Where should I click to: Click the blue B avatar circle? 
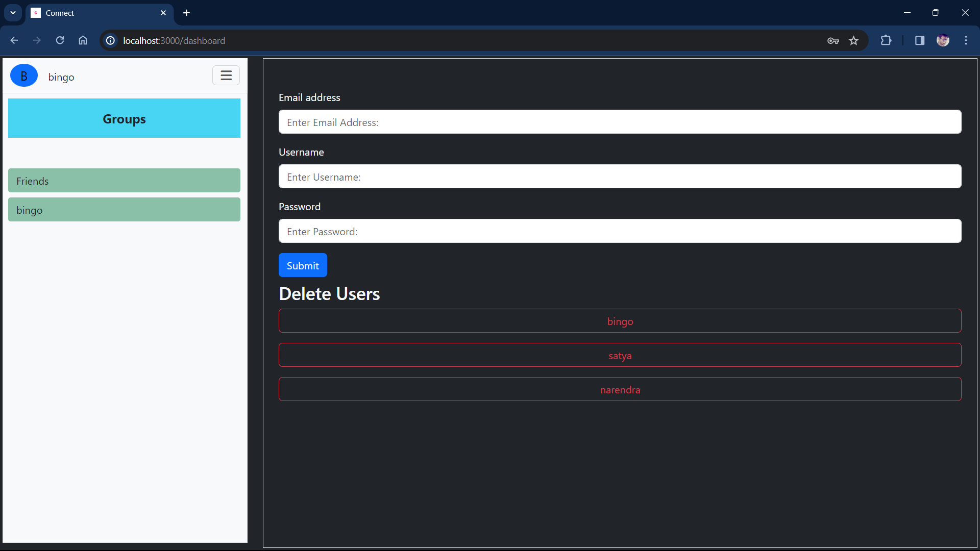[24, 76]
